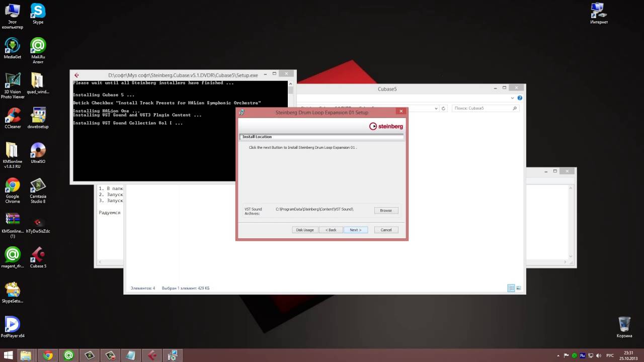This screenshot has width=644, height=362.
Task: Open the Mail.Ru Агент desktop shortcut
Action: [38, 51]
